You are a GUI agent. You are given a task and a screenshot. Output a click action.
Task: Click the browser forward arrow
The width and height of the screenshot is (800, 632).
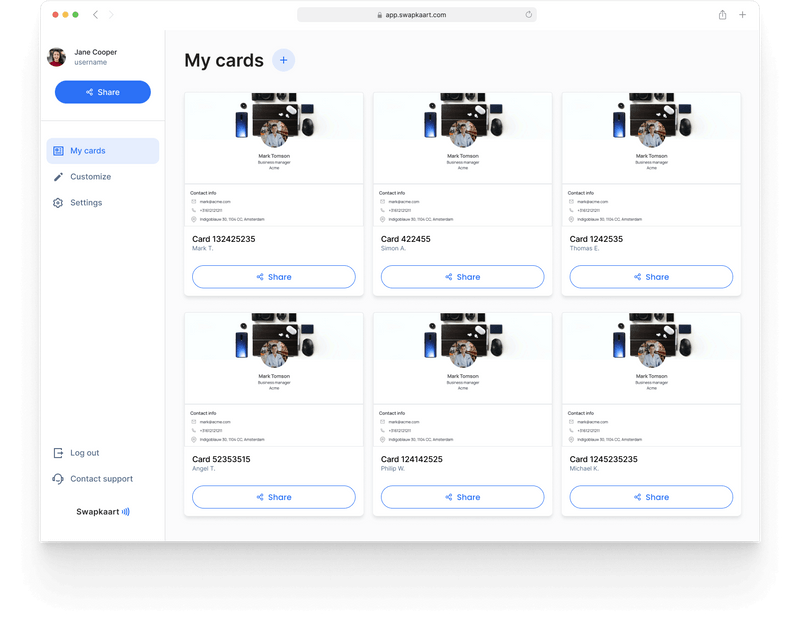tap(111, 15)
